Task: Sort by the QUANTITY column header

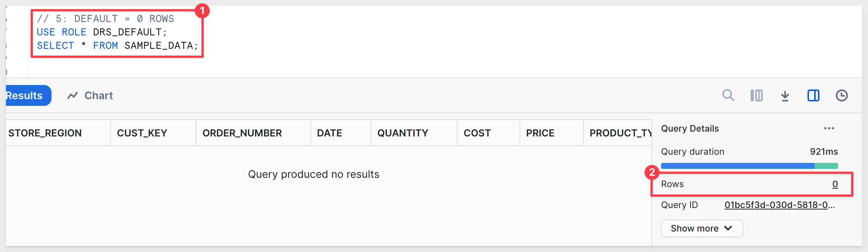Action: pyautogui.click(x=414, y=133)
